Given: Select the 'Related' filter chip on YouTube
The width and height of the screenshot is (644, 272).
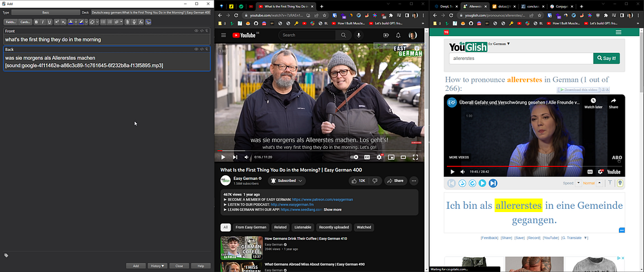Looking at the screenshot, I should point(280,227).
